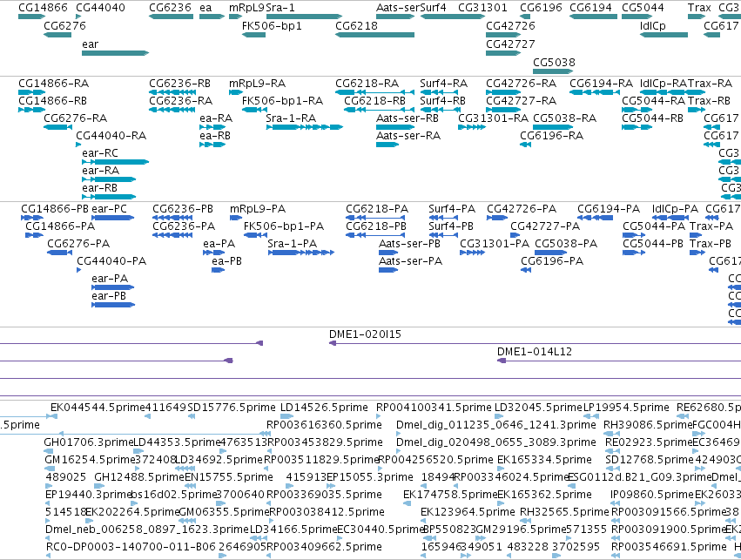Select the CG44040-PA protein label
The width and height of the screenshot is (741, 560).
click(x=111, y=261)
